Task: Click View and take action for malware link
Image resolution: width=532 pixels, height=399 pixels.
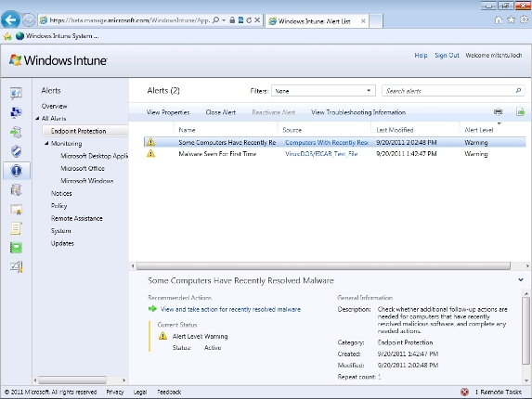Action: 230,309
